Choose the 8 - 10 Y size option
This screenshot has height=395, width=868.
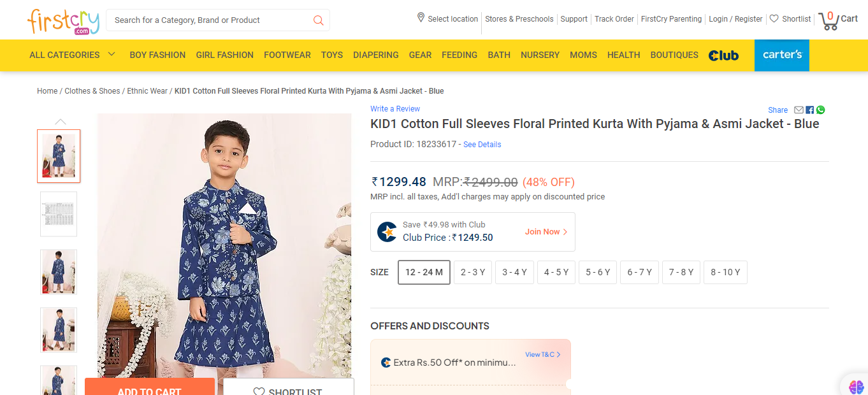point(725,272)
